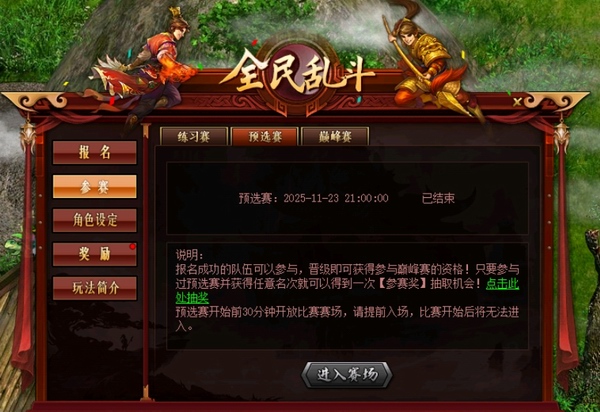The height and width of the screenshot is (412, 600).
Task: Open the 巅峰赛 tab
Action: (335, 137)
